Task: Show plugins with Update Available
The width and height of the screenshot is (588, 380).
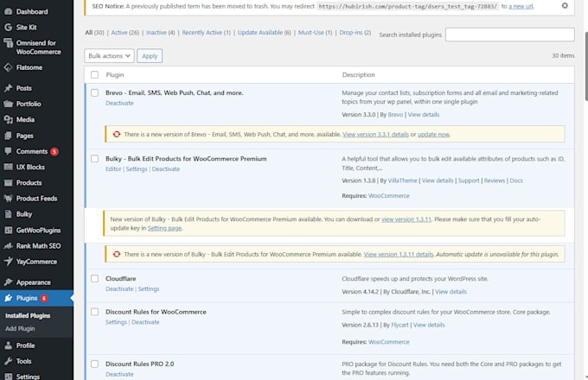Action: [x=264, y=33]
